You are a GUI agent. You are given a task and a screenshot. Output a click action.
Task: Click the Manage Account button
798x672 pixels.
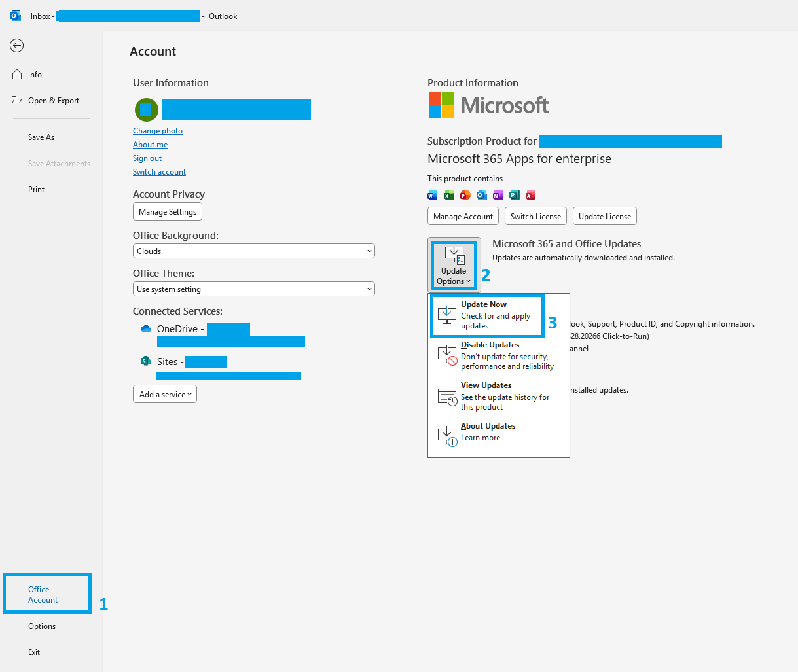coord(463,217)
